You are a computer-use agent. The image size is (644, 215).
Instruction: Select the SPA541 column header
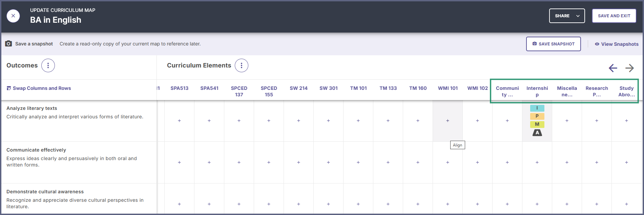(x=209, y=88)
